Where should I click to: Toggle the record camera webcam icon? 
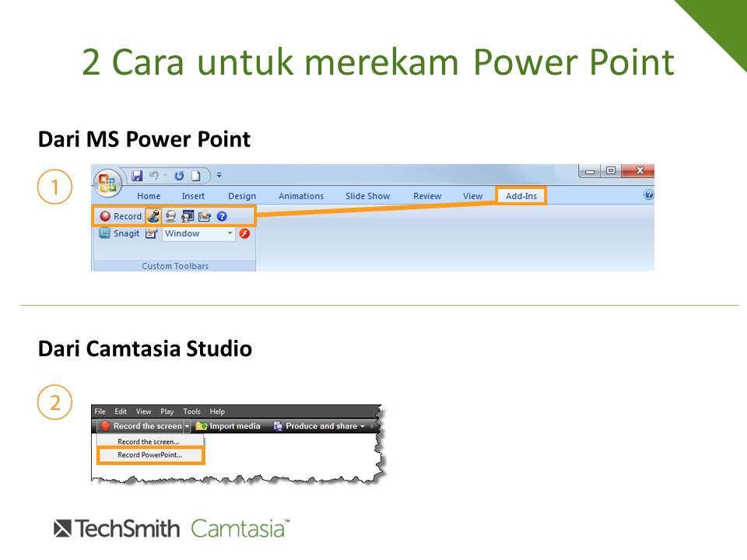tap(170, 217)
